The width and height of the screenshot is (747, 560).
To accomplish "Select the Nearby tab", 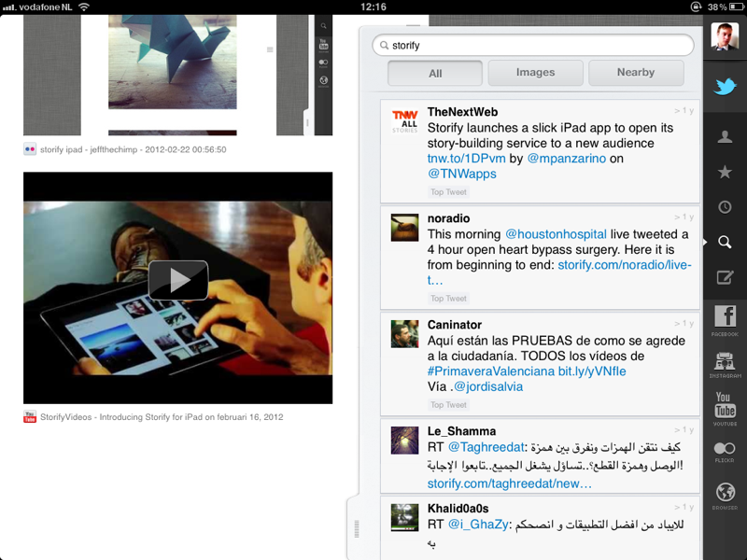I will coord(636,73).
